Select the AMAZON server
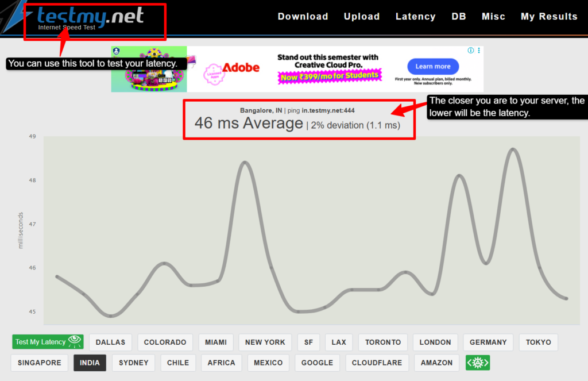This screenshot has height=381, width=588. [x=436, y=363]
